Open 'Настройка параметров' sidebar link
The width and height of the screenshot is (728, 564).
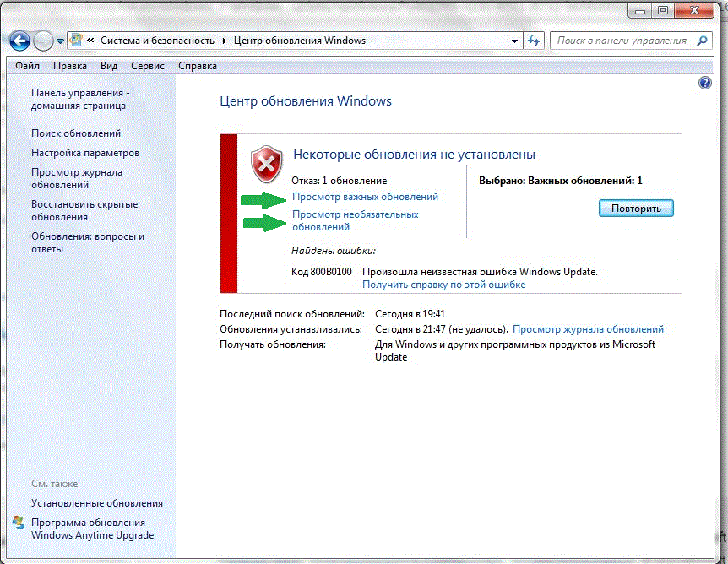click(85, 153)
